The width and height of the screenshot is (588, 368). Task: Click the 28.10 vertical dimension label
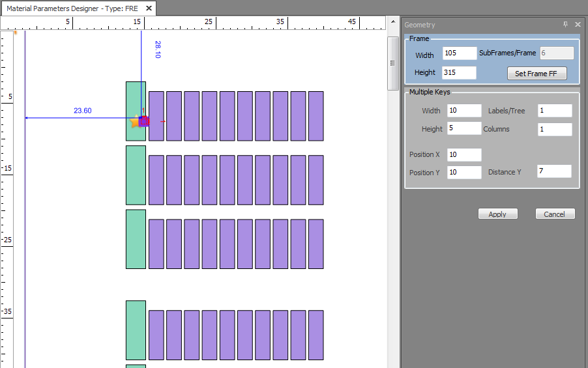pyautogui.click(x=158, y=50)
